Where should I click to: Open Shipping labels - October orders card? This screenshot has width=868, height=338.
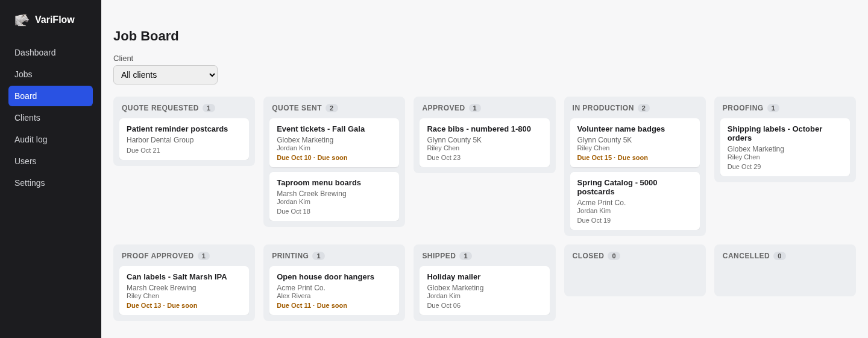785,147
